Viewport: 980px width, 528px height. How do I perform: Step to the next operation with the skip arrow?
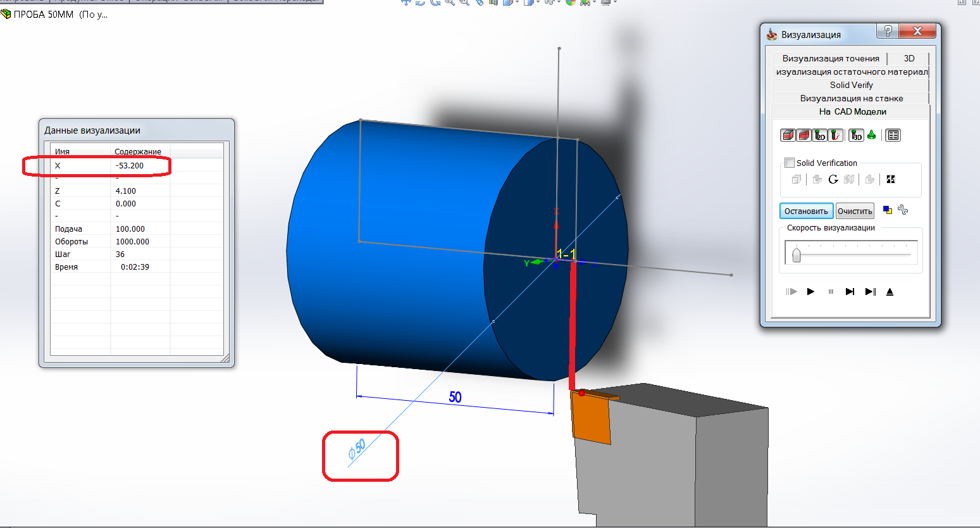coord(850,292)
